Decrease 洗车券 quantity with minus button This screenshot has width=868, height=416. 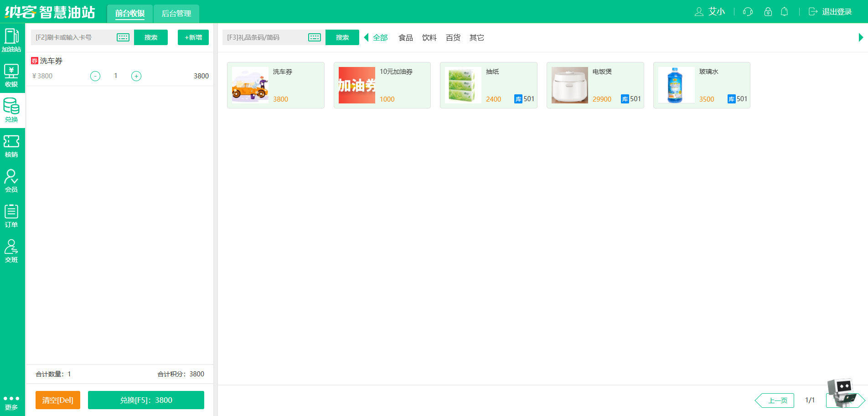click(95, 76)
